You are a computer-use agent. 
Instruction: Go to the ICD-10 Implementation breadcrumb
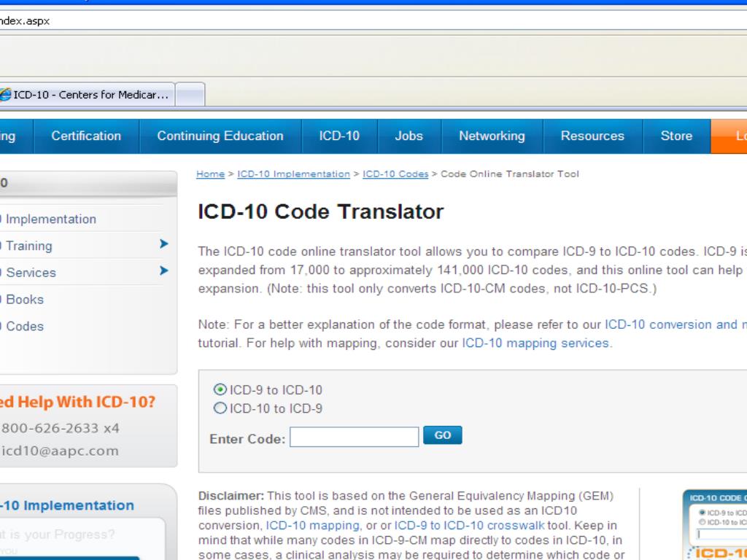[x=293, y=174]
